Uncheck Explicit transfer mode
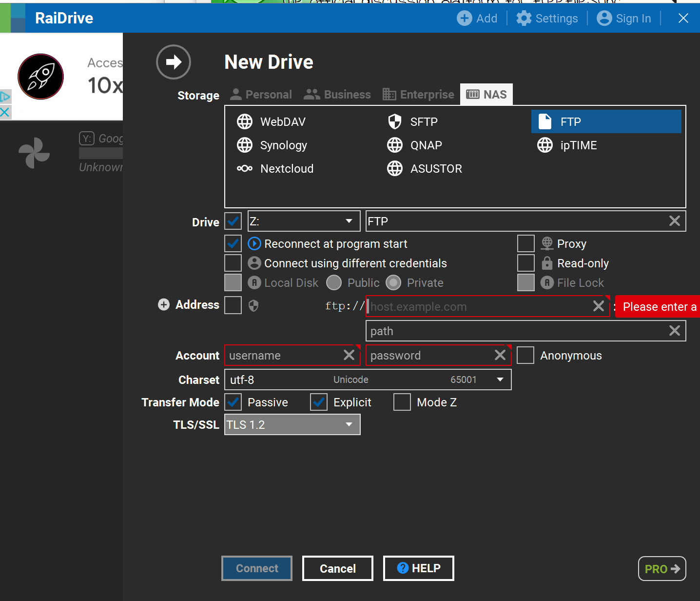Screen dimensions: 700x601 (x=319, y=402)
